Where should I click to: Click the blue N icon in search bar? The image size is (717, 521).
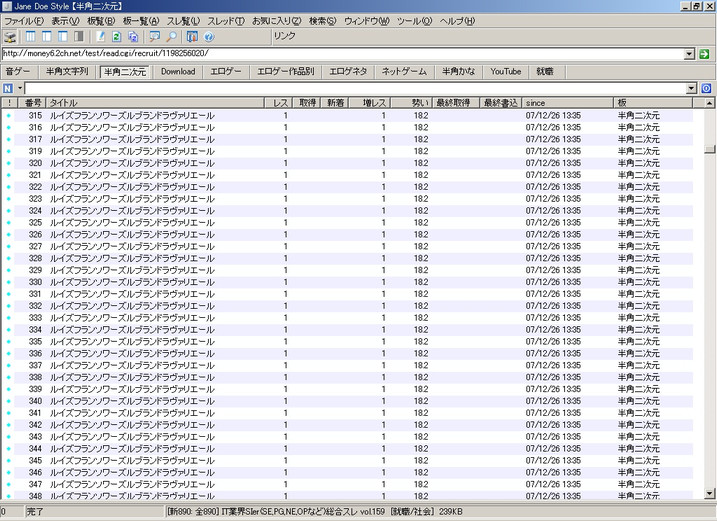pos(8,88)
